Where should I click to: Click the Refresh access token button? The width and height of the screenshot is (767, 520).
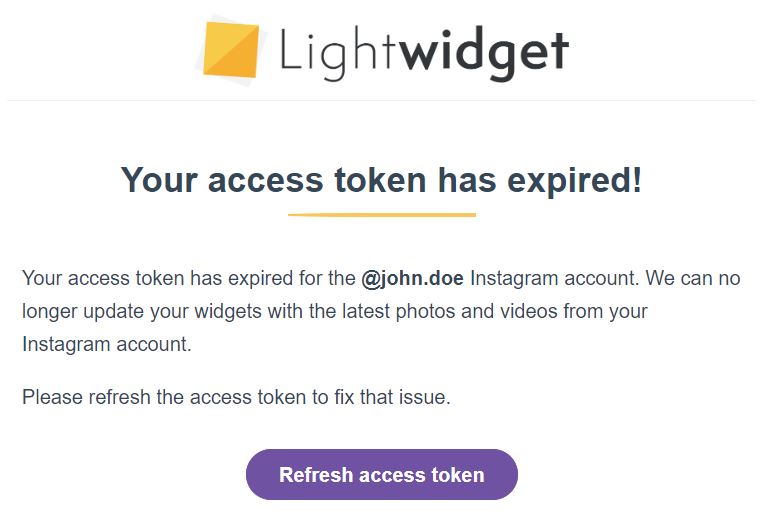click(x=382, y=475)
